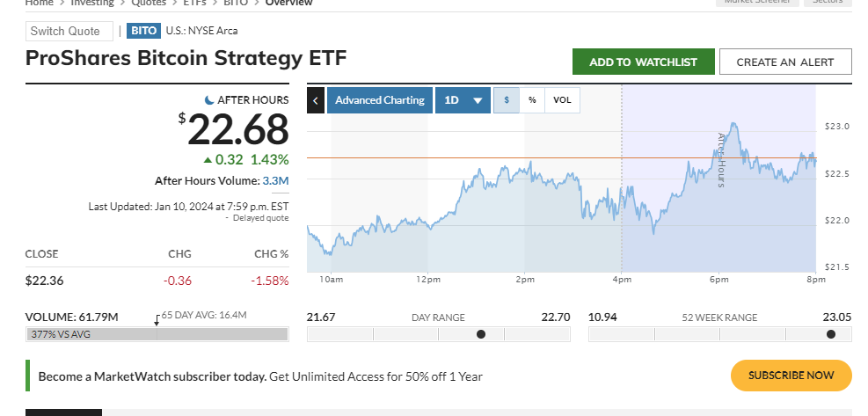Click the Switch Quote field

coord(69,32)
